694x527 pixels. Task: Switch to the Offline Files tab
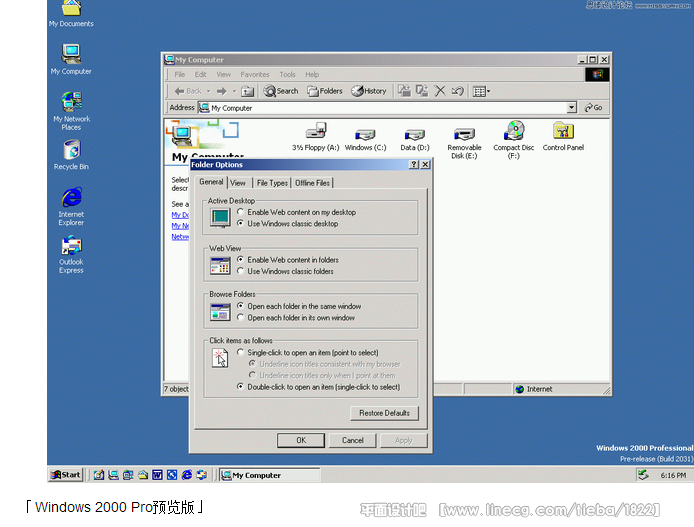(x=312, y=183)
